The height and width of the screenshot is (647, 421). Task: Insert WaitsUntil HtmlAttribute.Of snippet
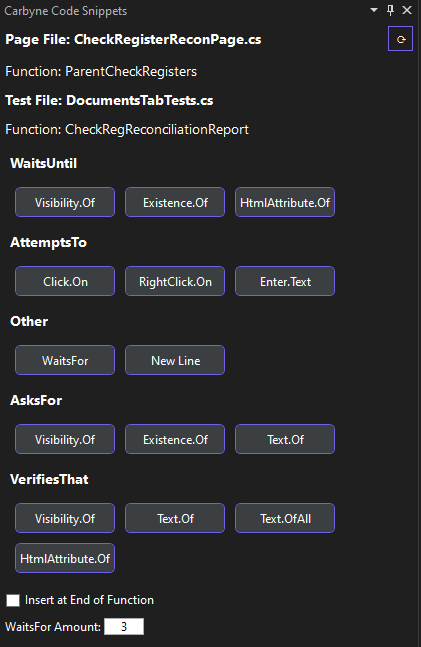coord(285,202)
